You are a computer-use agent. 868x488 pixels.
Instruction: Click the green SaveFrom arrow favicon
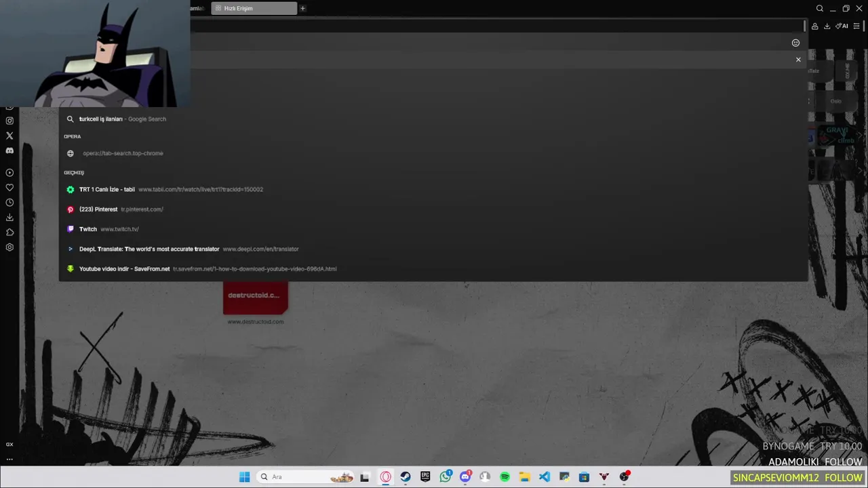point(70,269)
